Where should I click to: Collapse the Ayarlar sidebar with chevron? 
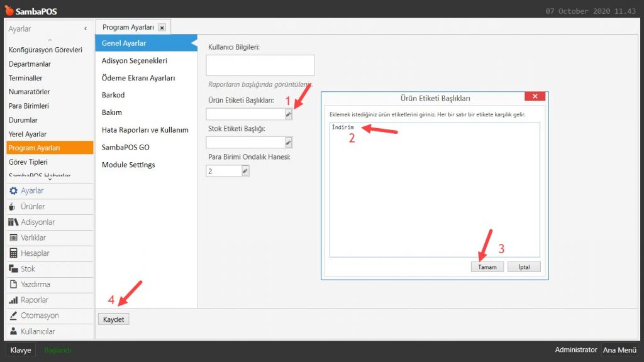(86, 29)
